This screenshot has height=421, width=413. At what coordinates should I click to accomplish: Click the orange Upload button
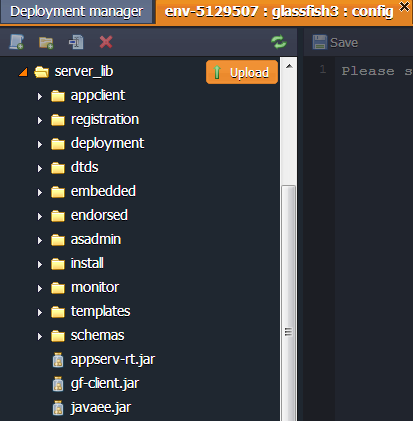[x=242, y=72]
